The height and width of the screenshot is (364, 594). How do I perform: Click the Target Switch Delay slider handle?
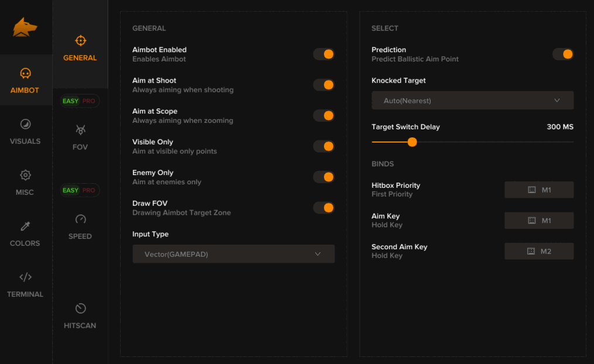[x=412, y=142]
